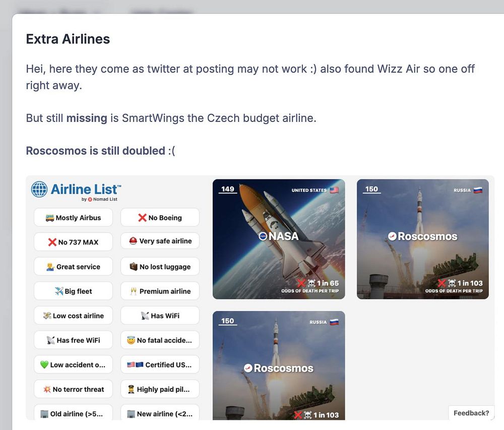Viewport: 504px width, 430px height.
Task: Click the airplane icon in Big fleet
Action: [x=59, y=291]
